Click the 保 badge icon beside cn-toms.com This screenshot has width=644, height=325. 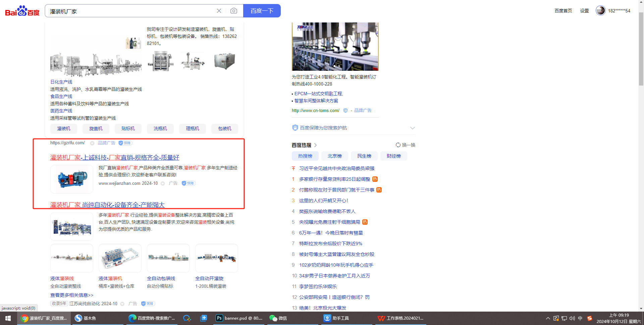(345, 110)
